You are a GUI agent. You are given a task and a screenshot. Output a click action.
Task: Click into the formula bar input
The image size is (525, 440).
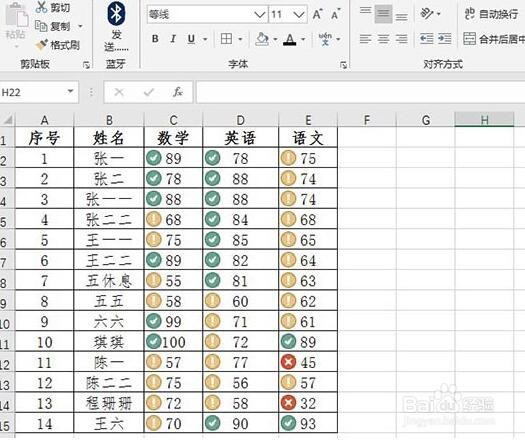pos(360,91)
